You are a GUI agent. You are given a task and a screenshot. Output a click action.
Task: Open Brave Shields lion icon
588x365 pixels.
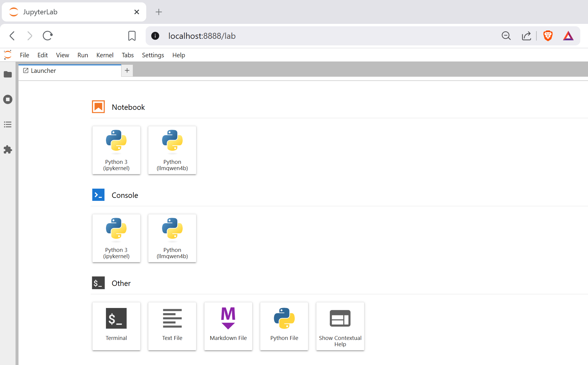[548, 36]
